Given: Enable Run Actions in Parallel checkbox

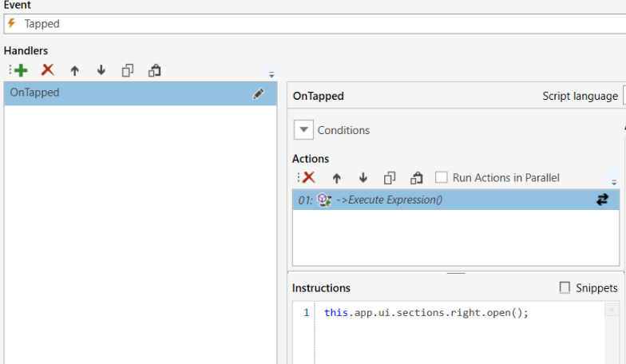Looking at the screenshot, I should (442, 177).
